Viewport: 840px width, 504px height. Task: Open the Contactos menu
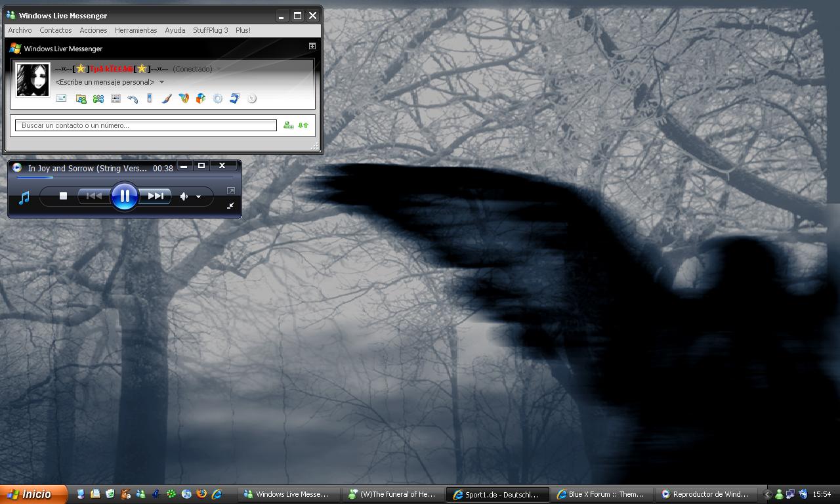coord(56,30)
